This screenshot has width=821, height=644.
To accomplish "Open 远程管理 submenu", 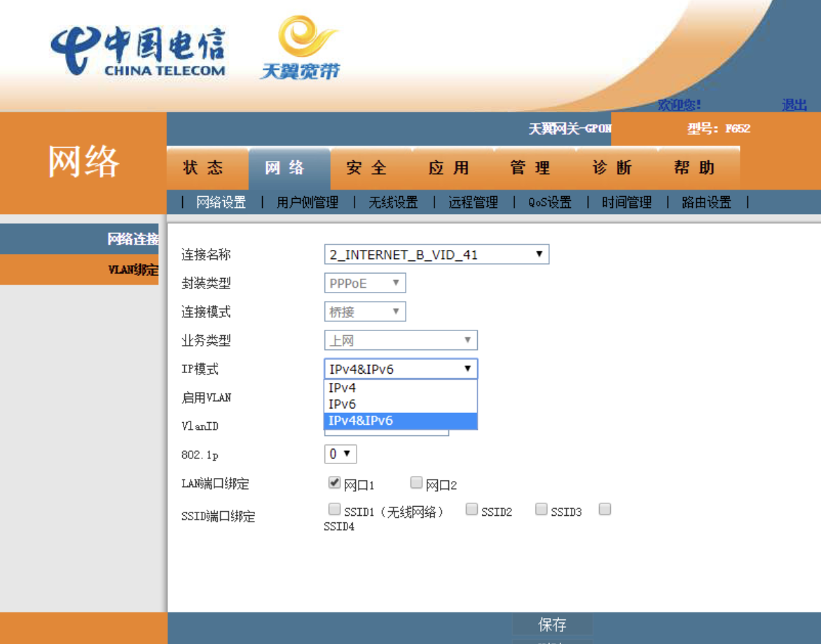I will click(474, 202).
